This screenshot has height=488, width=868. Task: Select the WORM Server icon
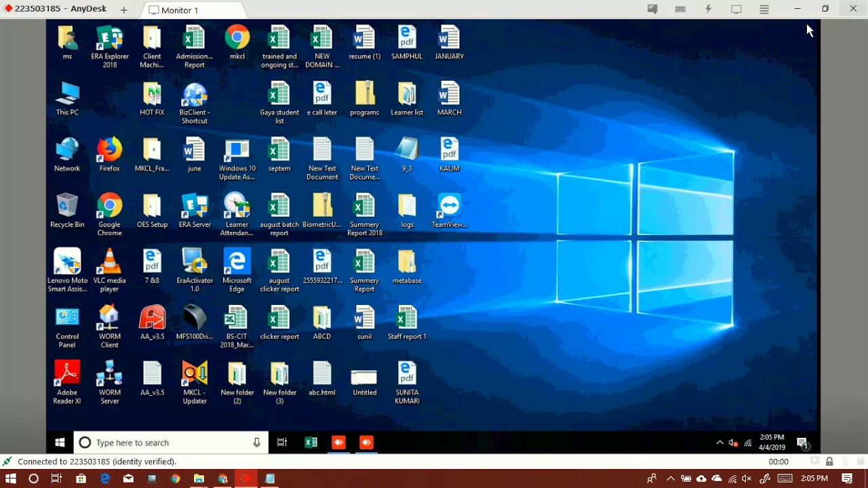tap(109, 383)
